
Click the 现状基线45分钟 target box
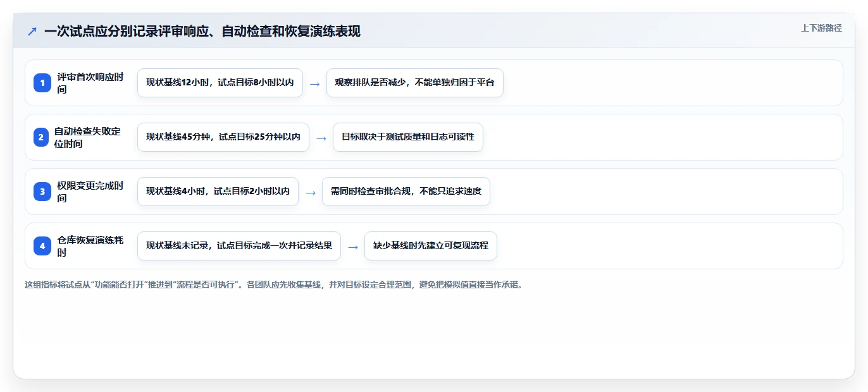[x=223, y=137]
